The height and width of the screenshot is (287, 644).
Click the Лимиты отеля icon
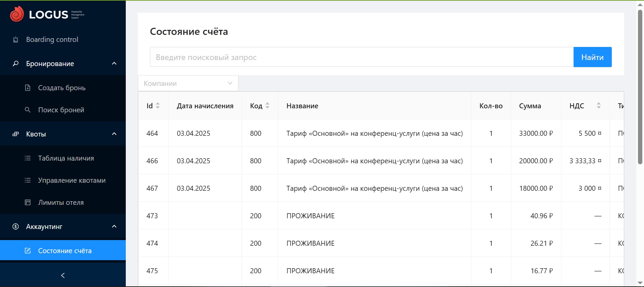28,203
